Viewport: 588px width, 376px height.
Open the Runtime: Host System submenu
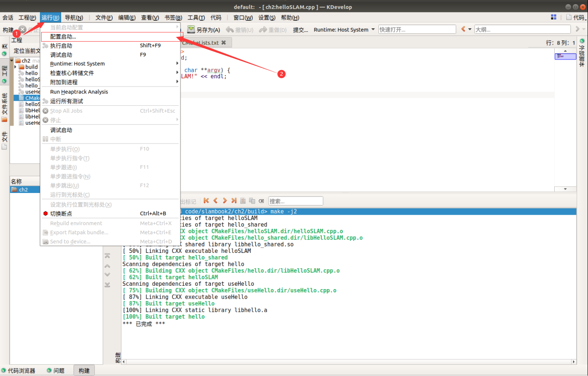[110, 64]
